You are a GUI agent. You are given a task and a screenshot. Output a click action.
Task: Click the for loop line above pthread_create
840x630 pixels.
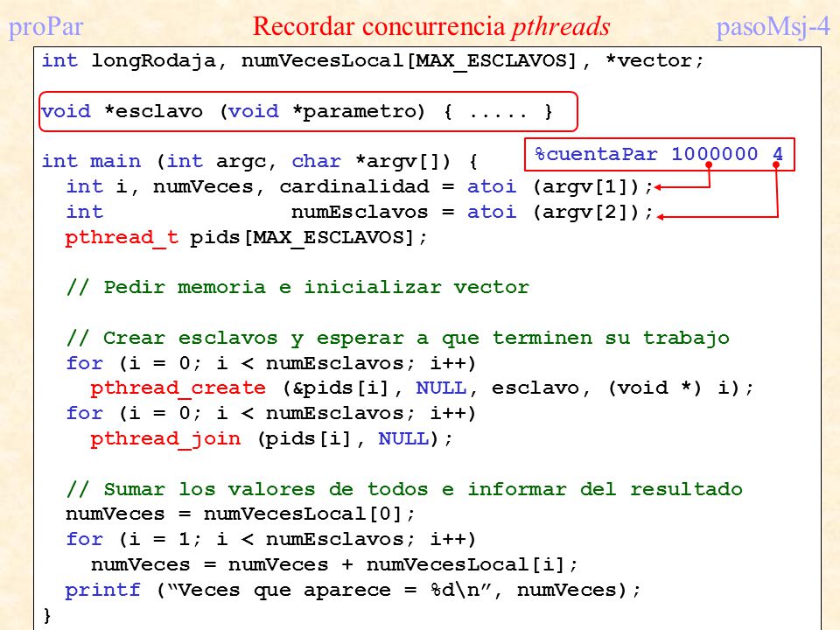pos(270,363)
